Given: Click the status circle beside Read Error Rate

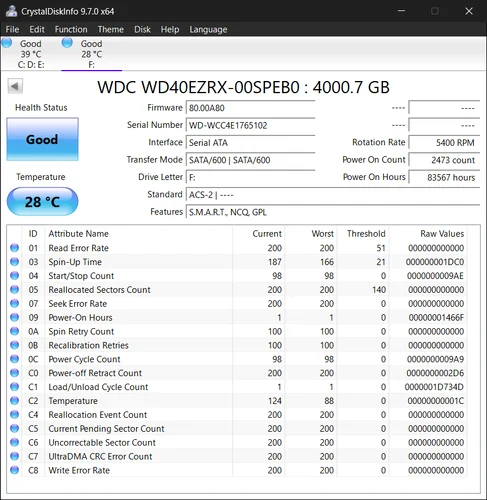Looking at the screenshot, I should [x=14, y=248].
